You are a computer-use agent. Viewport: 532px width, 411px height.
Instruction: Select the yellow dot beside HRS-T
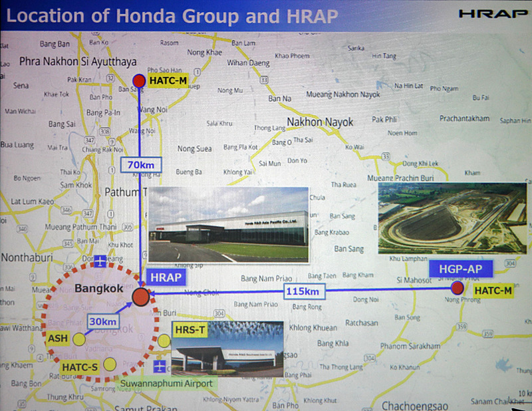tap(164, 341)
